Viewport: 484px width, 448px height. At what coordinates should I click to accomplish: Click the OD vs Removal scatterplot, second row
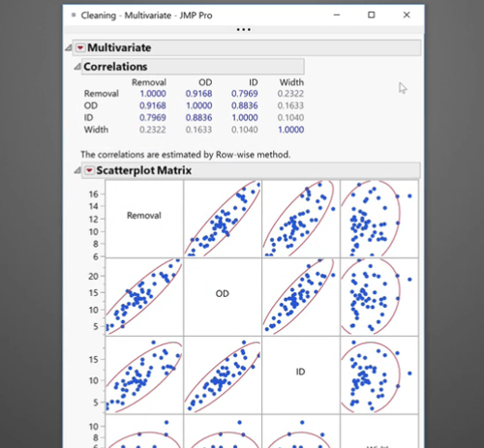point(144,297)
